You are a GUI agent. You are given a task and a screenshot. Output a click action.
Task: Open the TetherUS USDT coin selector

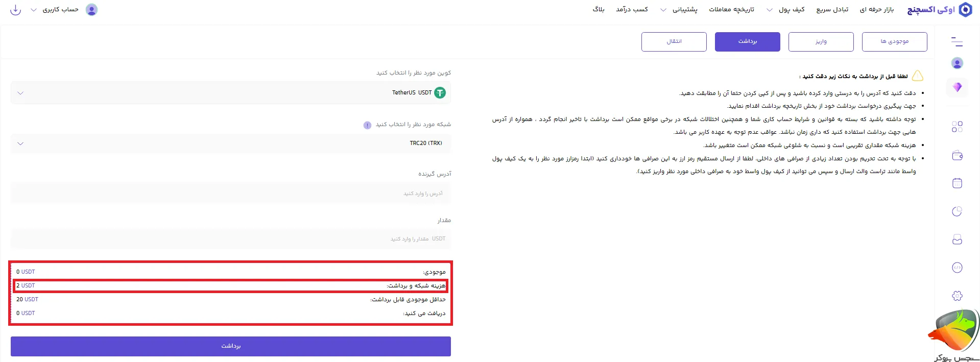coord(231,93)
